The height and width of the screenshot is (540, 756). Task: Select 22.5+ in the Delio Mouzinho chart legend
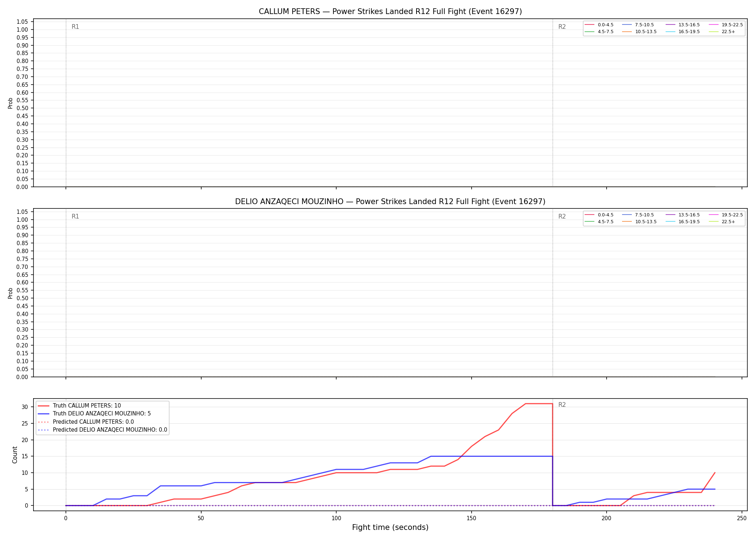click(x=722, y=222)
